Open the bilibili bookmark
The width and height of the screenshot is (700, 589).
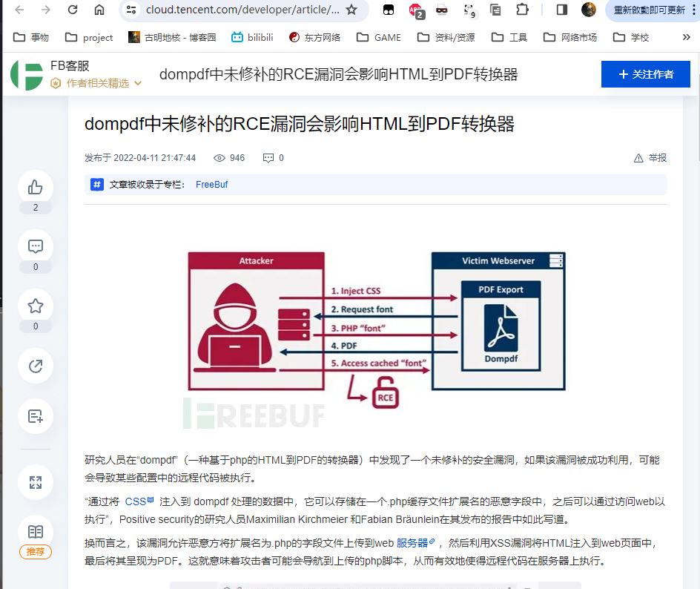pyautogui.click(x=252, y=37)
